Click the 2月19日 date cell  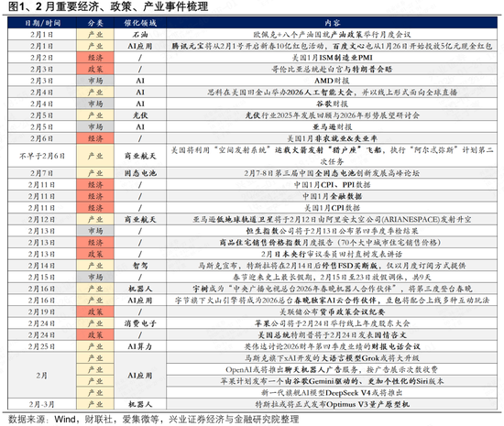click(42, 312)
